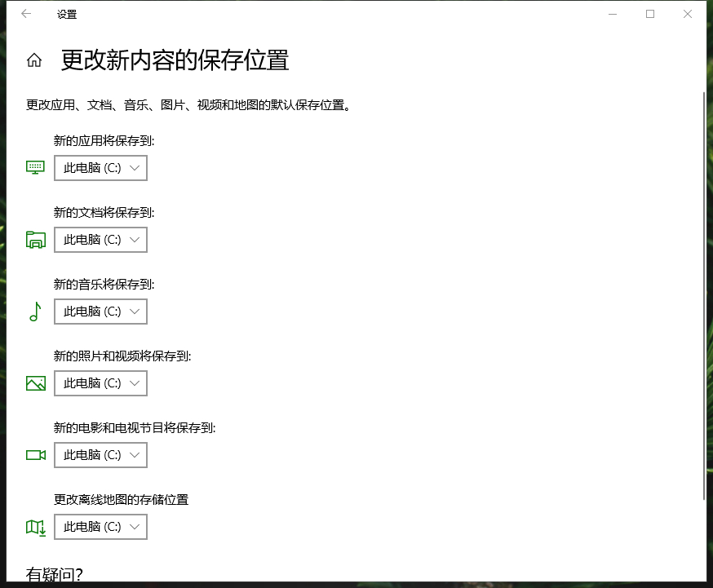Viewport: 713px width, 588px height.
Task: Expand the chevron on the maps dropdown
Action: point(135,527)
